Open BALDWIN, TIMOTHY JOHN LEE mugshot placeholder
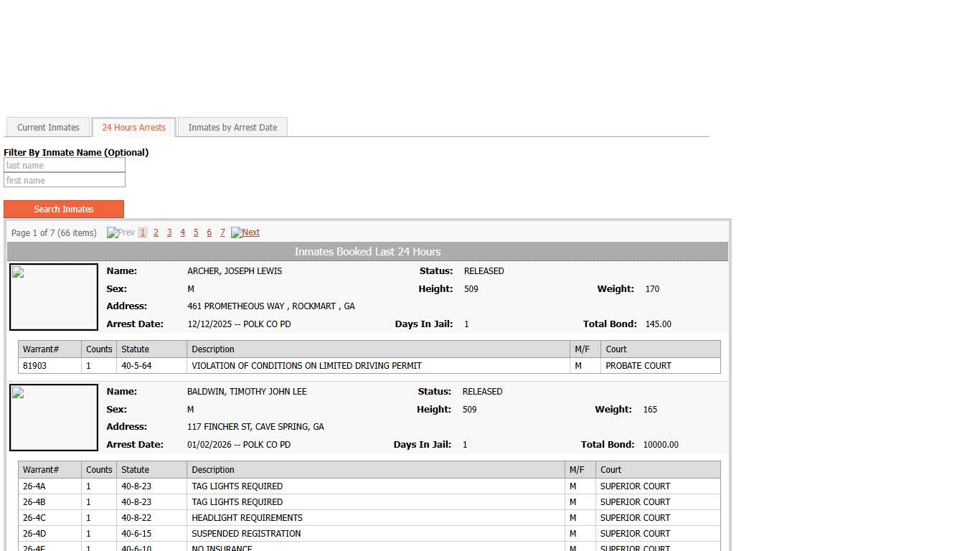Image resolution: width=980 pixels, height=551 pixels. [53, 417]
